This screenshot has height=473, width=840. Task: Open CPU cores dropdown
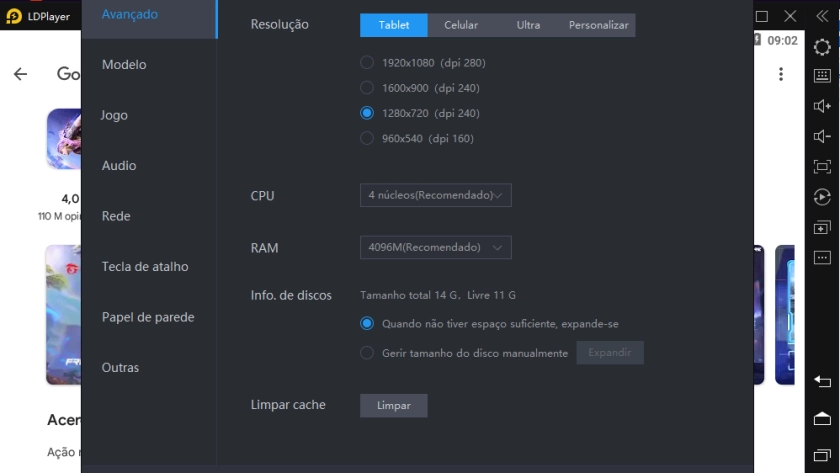(436, 195)
